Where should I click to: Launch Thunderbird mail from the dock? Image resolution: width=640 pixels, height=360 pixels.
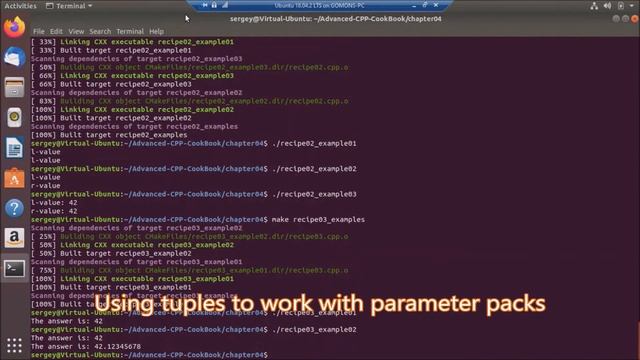pyautogui.click(x=14, y=57)
